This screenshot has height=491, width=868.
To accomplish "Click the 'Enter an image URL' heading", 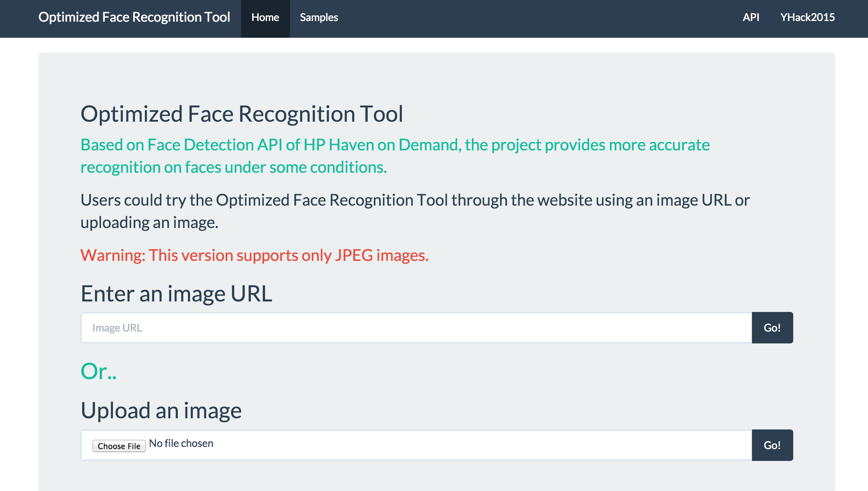I will 176,294.
